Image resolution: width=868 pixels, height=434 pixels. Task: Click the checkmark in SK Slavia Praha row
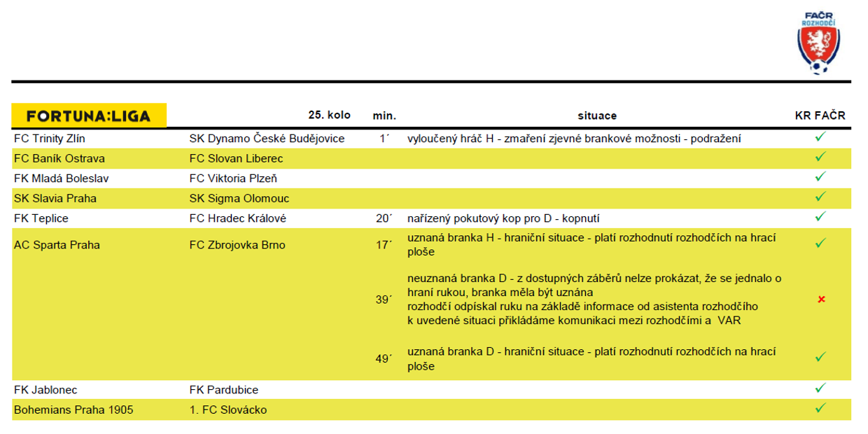(x=820, y=197)
